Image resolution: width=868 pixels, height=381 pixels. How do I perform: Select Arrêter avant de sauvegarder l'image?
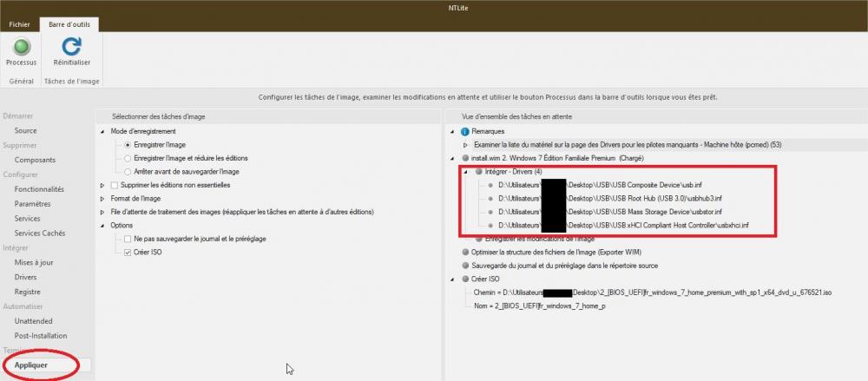tap(128, 172)
